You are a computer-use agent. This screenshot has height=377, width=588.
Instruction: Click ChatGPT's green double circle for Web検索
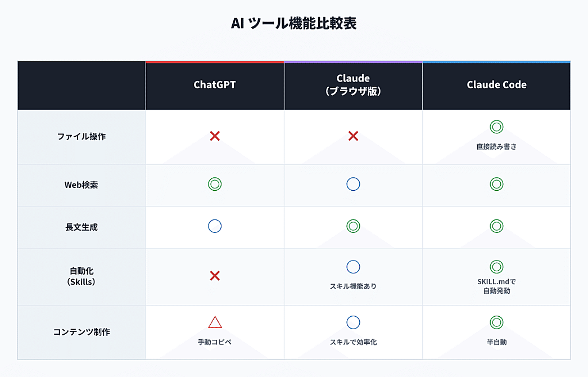(215, 184)
